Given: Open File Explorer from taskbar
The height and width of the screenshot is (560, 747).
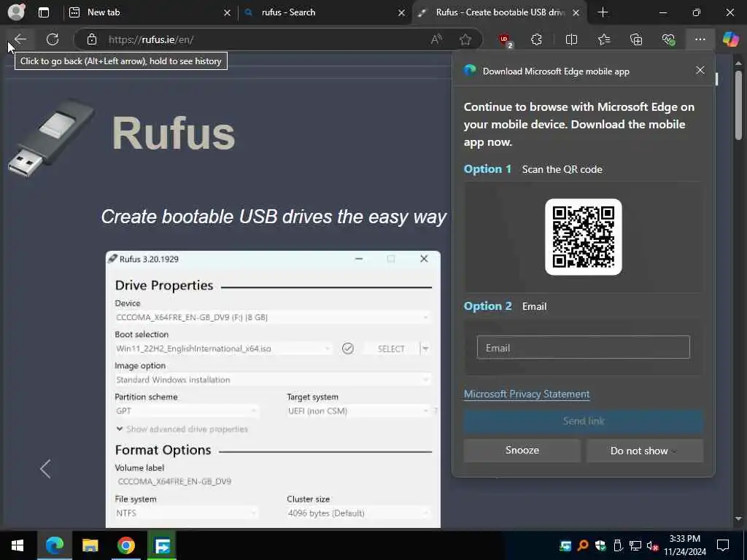Looking at the screenshot, I should (x=90, y=545).
